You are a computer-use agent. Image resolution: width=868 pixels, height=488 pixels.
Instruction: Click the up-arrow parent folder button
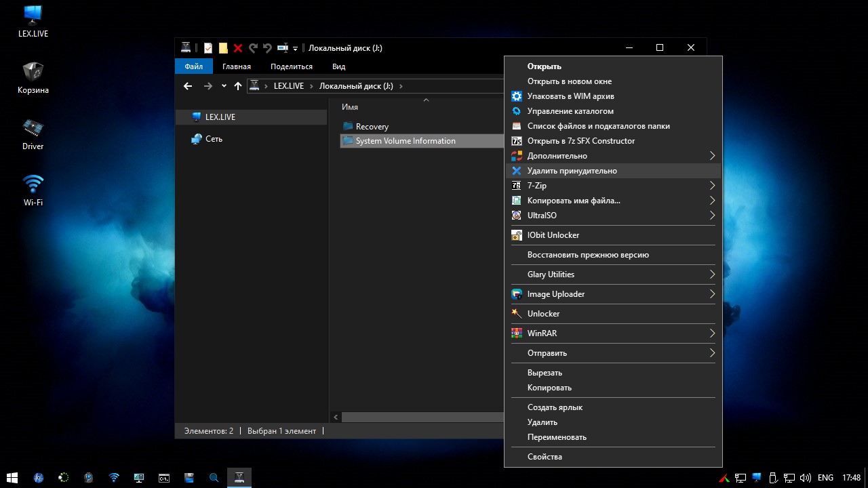[x=237, y=86]
